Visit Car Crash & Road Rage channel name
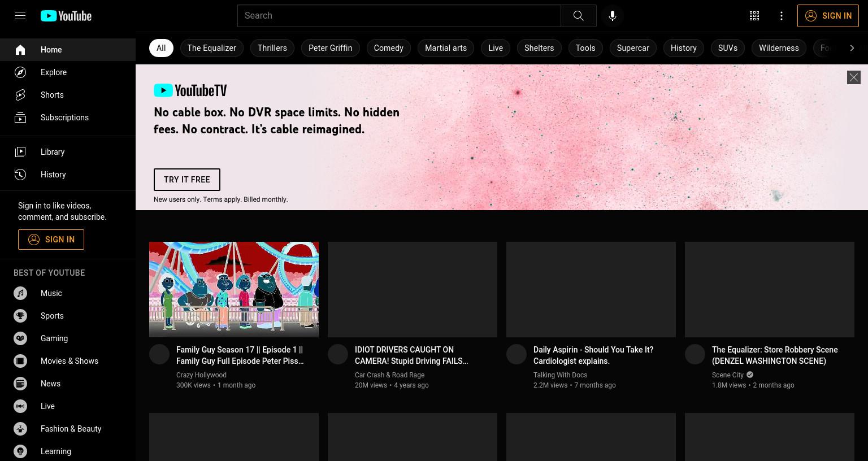Screen dimensions: 868x461 (x=389, y=375)
